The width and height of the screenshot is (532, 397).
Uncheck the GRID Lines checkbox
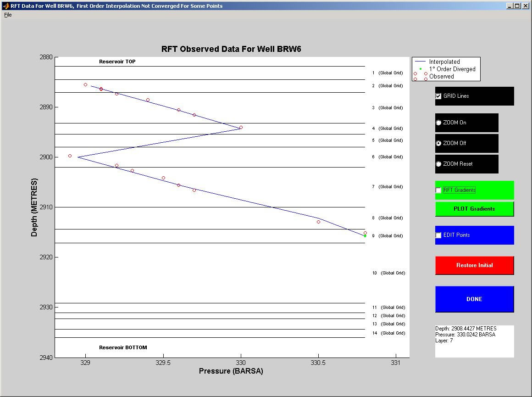[438, 96]
